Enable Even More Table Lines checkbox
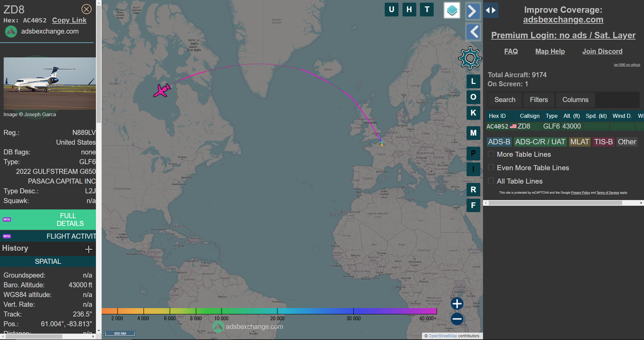Screen dimensions: 644x340 [x=491, y=167]
